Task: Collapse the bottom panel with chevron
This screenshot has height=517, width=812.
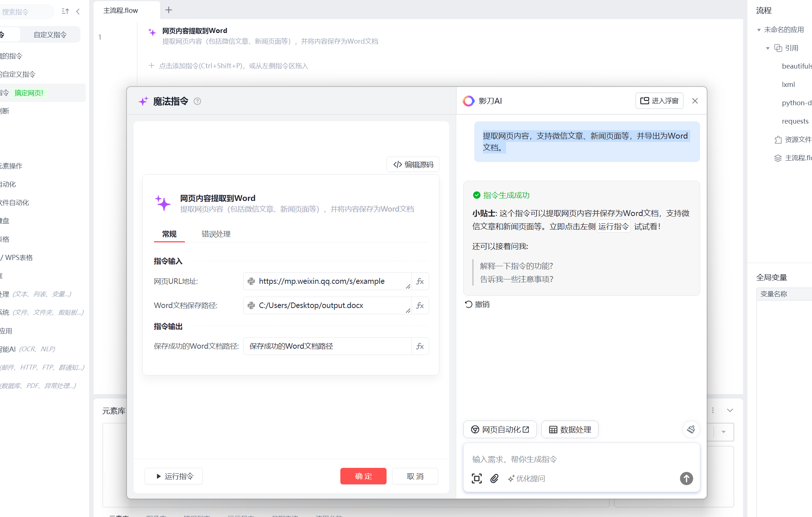Action: pyautogui.click(x=730, y=410)
